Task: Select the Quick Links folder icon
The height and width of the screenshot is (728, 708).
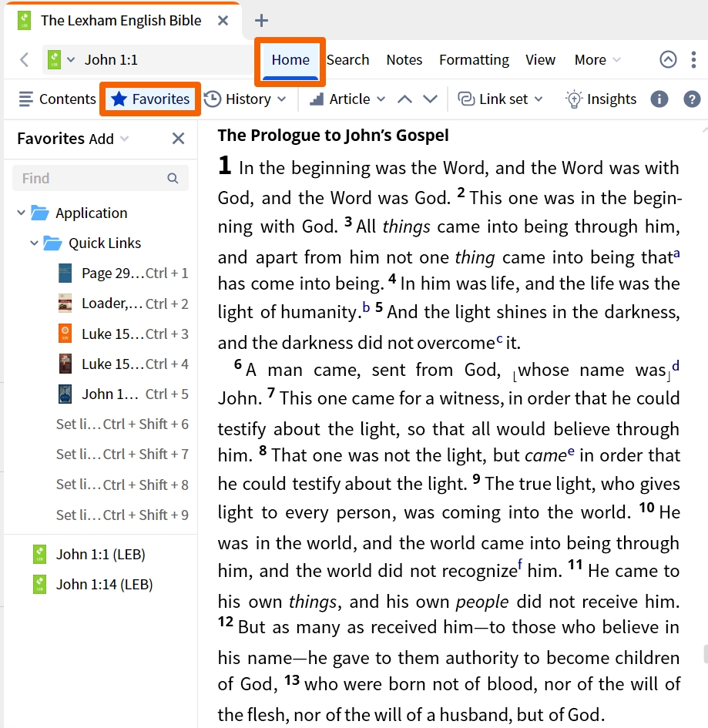Action: coord(53,243)
